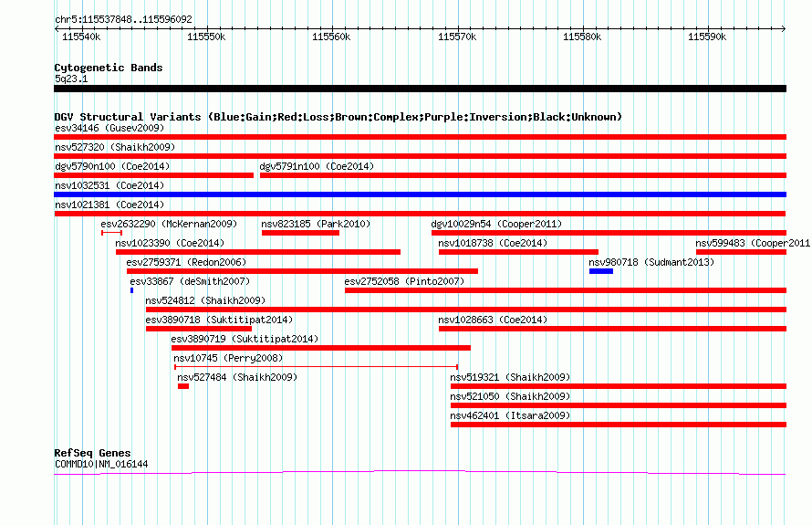Click esv2759371 (Redon2006) label
The image size is (812, 525).
click(x=186, y=262)
